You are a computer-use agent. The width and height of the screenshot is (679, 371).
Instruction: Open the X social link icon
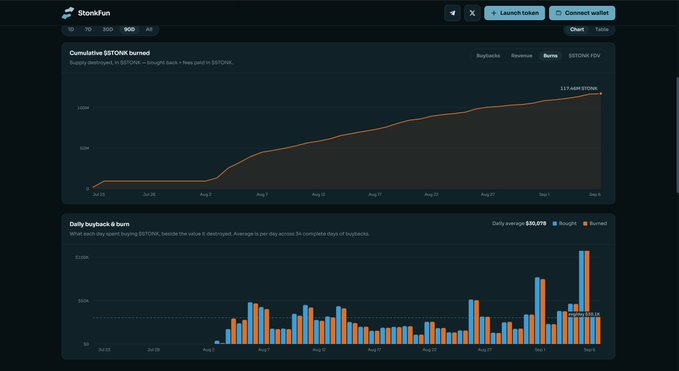[x=472, y=13]
